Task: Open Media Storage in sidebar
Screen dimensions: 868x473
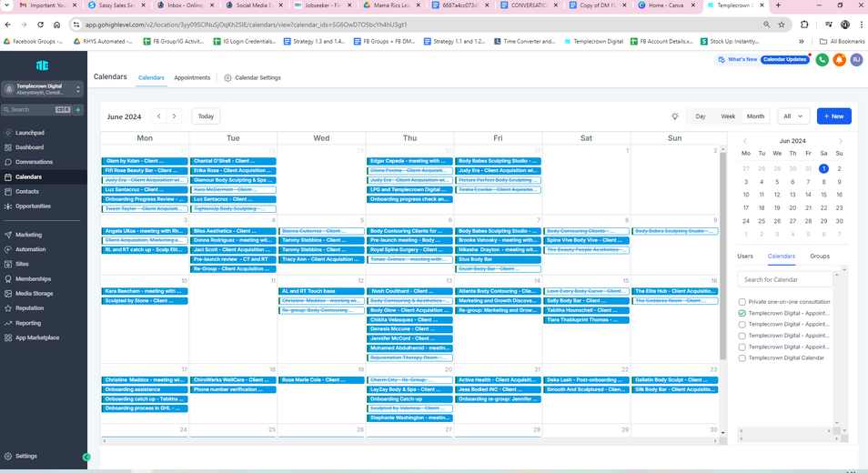Action: pyautogui.click(x=34, y=293)
